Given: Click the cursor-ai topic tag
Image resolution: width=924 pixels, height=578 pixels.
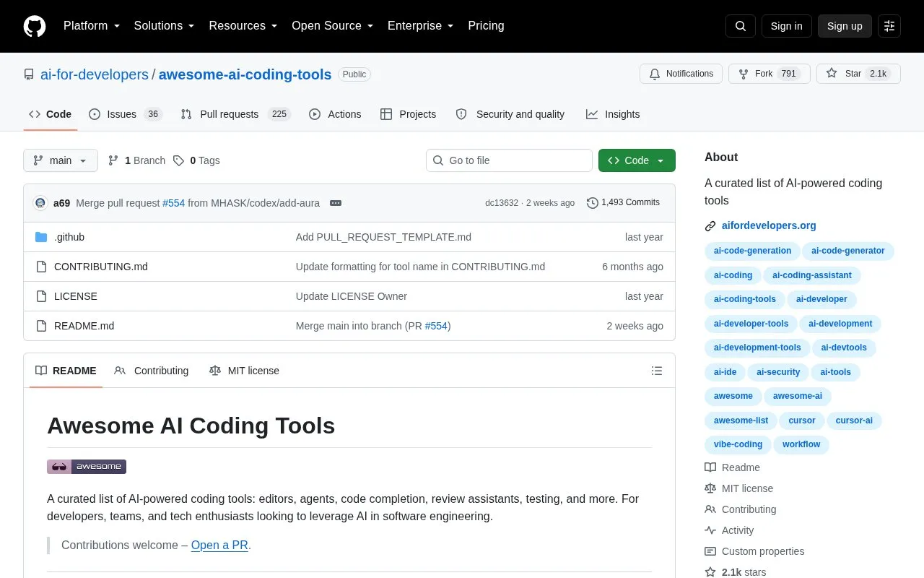Looking at the screenshot, I should tap(854, 420).
